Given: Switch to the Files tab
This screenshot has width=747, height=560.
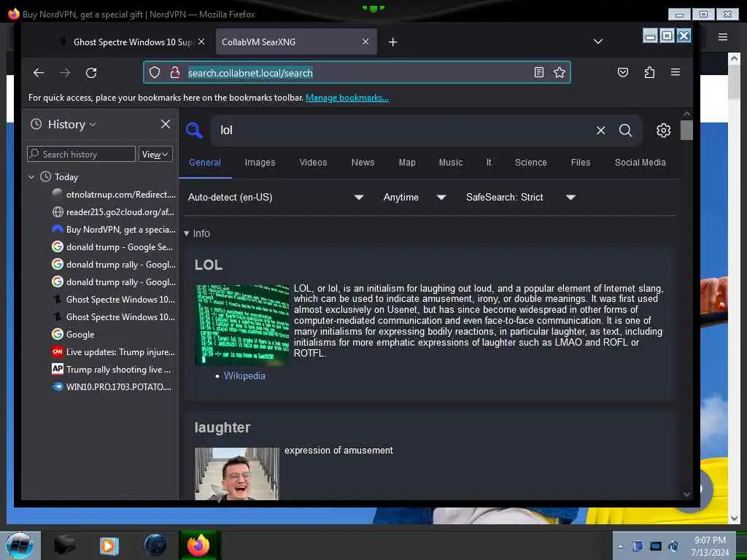Looking at the screenshot, I should [580, 163].
